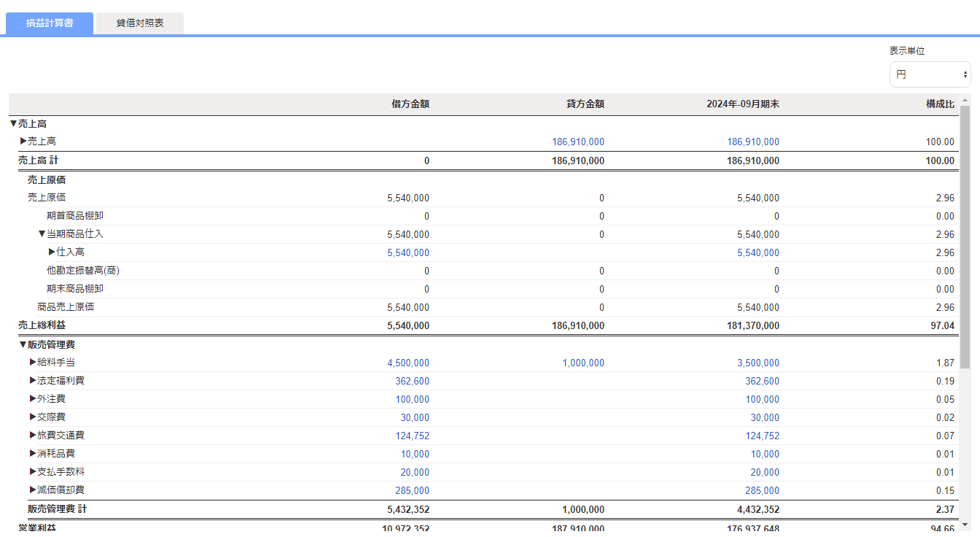The height and width of the screenshot is (537, 980).
Task: Select the 売上総利益 row label
Action: 42,325
